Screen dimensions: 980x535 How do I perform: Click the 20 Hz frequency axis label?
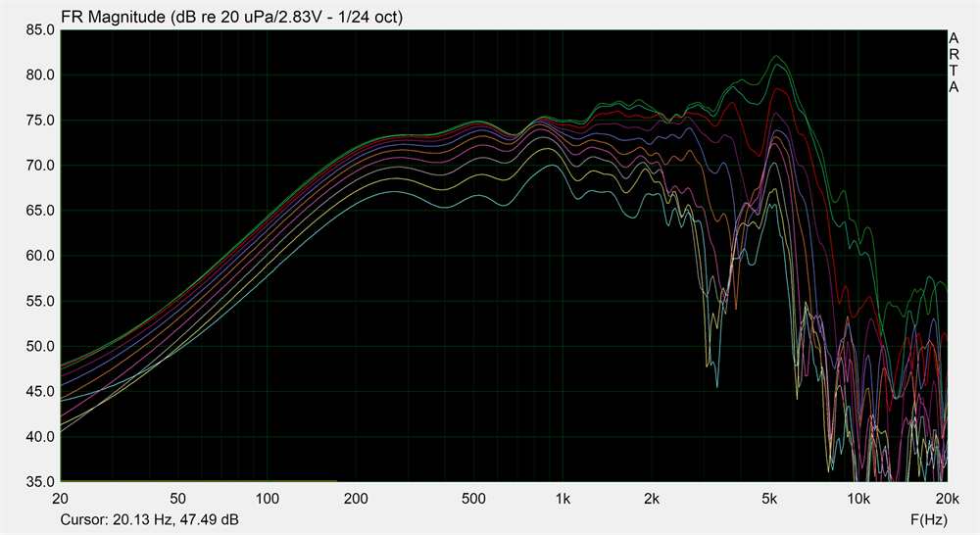coord(60,499)
